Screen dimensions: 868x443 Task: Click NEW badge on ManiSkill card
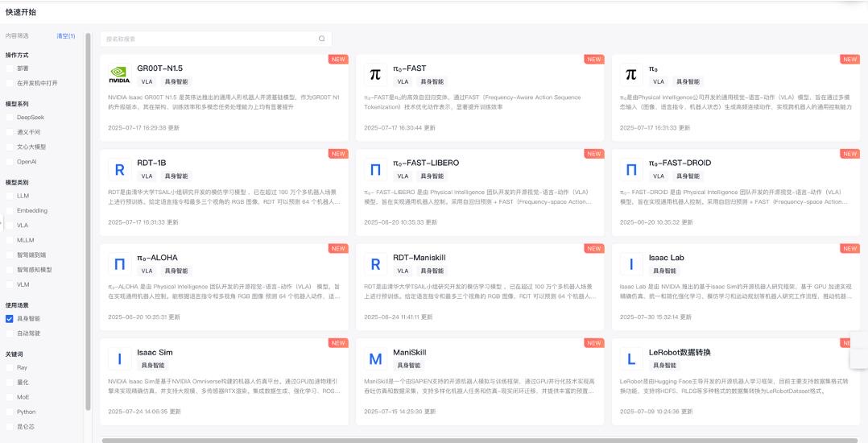coord(594,343)
